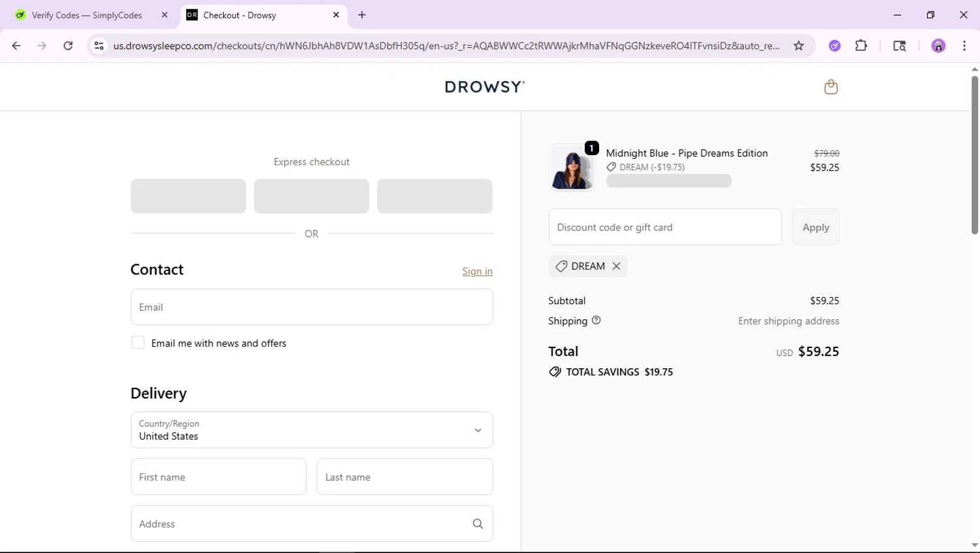
Task: Click the Shipping label
Action: click(x=568, y=321)
